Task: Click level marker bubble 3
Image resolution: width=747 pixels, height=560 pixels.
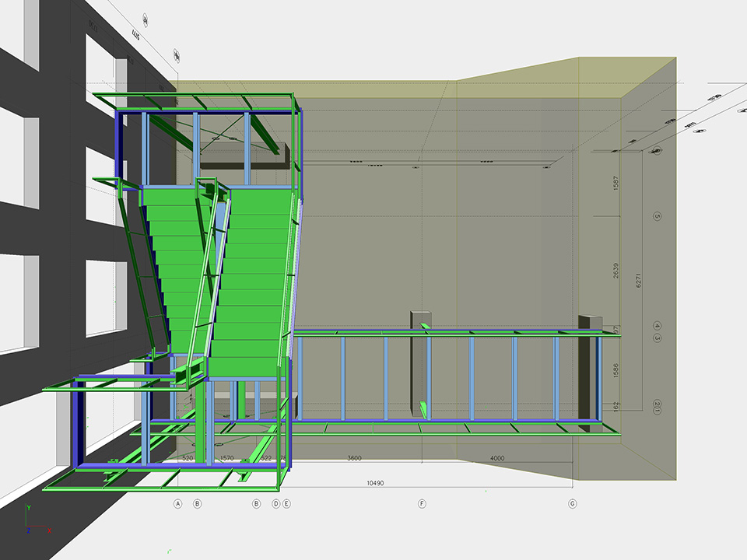Action: [658, 338]
